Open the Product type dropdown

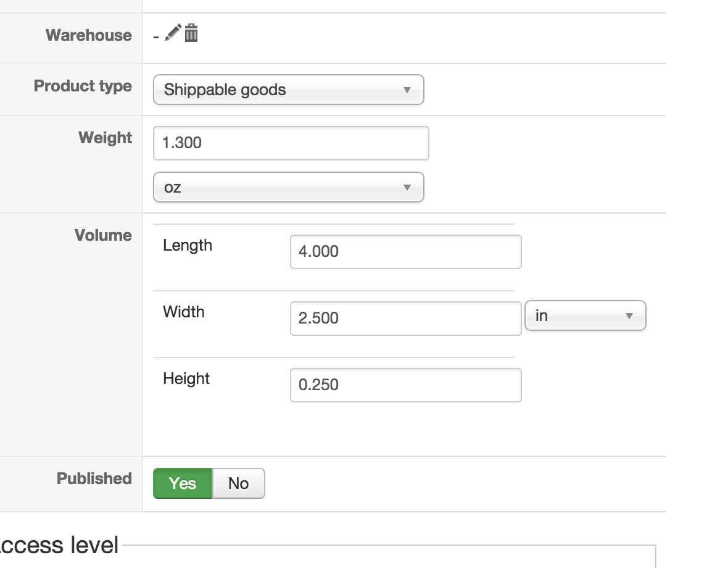point(288,90)
